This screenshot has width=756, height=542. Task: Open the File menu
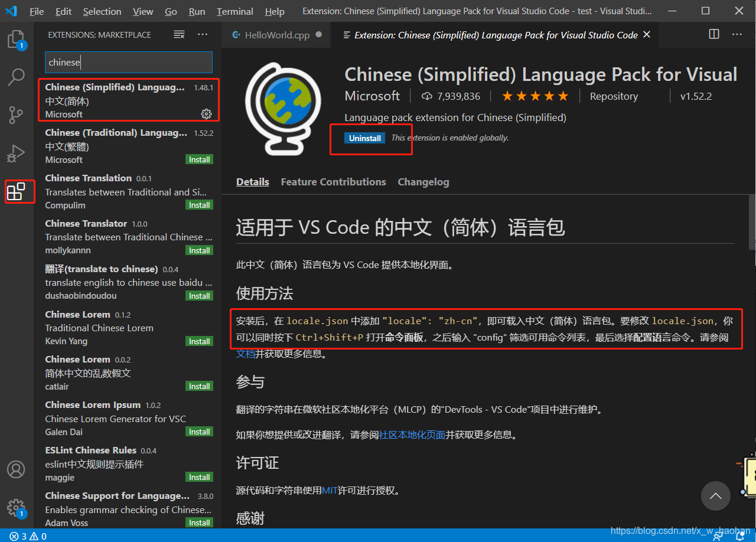[37, 11]
